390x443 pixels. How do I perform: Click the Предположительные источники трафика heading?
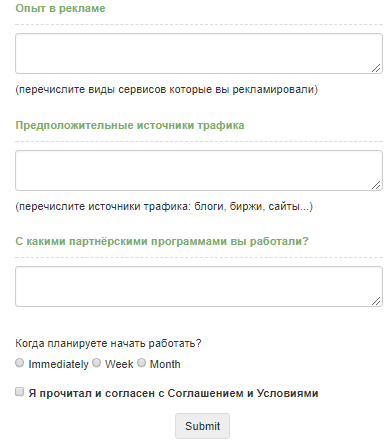(x=130, y=125)
